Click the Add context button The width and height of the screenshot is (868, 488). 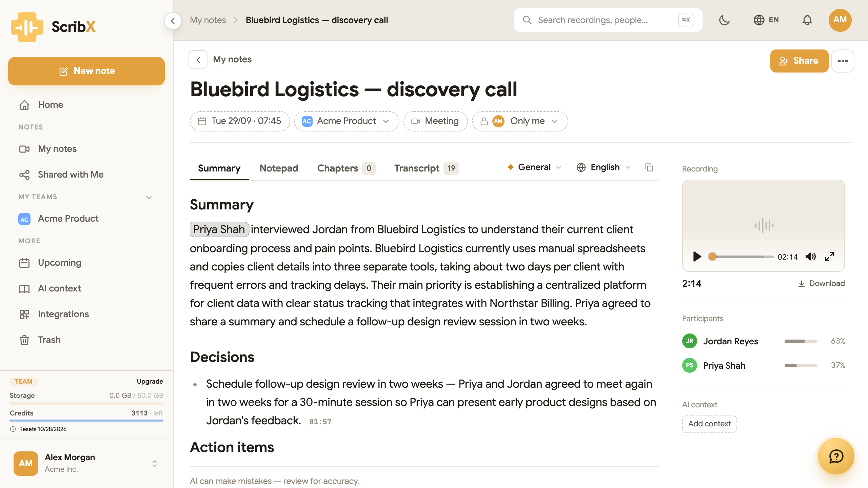click(x=709, y=424)
